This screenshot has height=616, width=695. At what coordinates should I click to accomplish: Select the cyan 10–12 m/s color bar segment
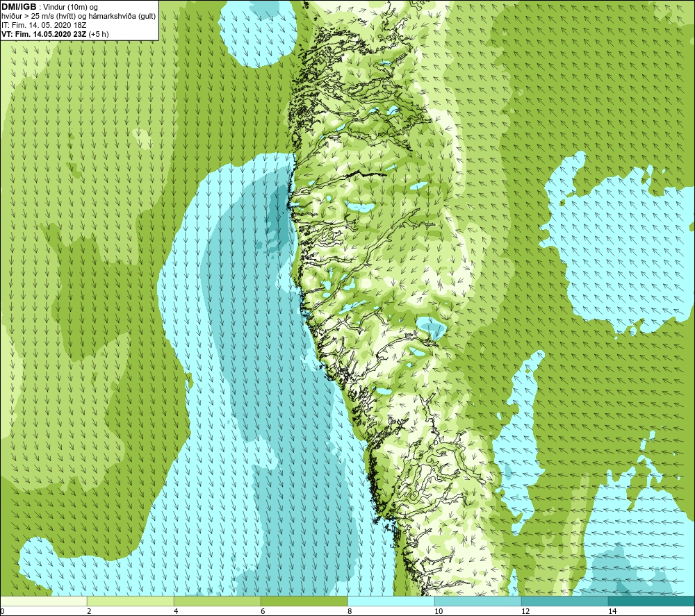tap(478, 601)
